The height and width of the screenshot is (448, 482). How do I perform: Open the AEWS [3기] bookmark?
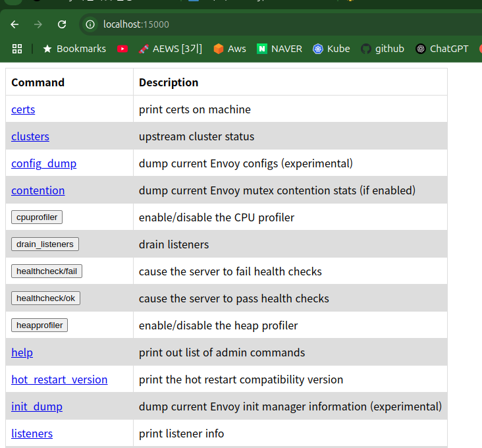pyautogui.click(x=171, y=49)
